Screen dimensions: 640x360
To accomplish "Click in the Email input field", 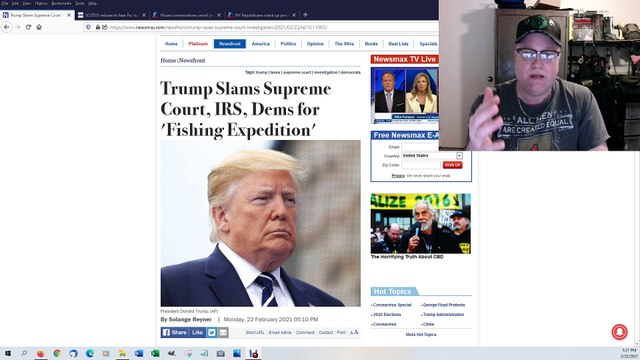I will (x=420, y=147).
